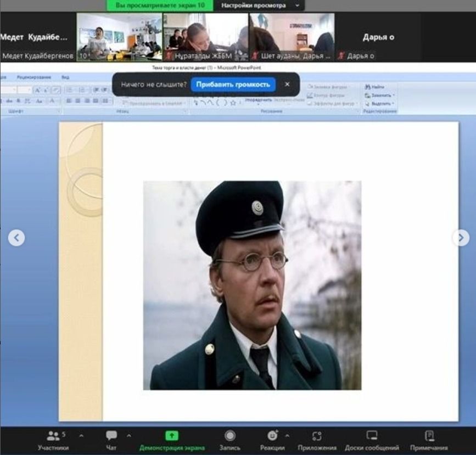Dismiss the 'Ничего не слышите?' popup
The width and height of the screenshot is (476, 455).
click(287, 85)
